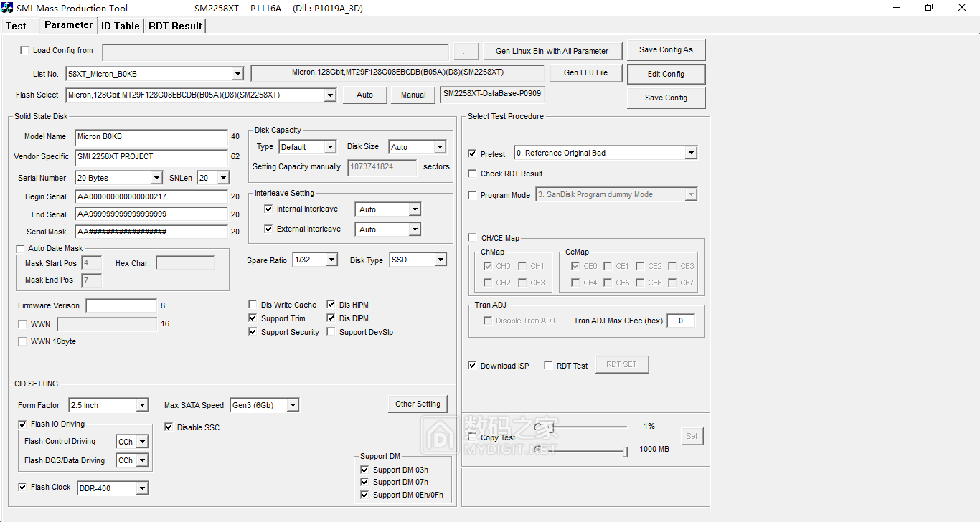Click the Edit Config button
Image resolution: width=980 pixels, height=522 pixels.
666,74
